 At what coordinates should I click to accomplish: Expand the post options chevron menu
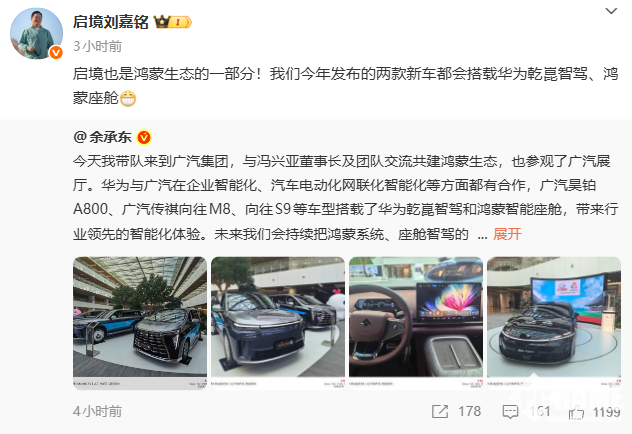coord(611,11)
